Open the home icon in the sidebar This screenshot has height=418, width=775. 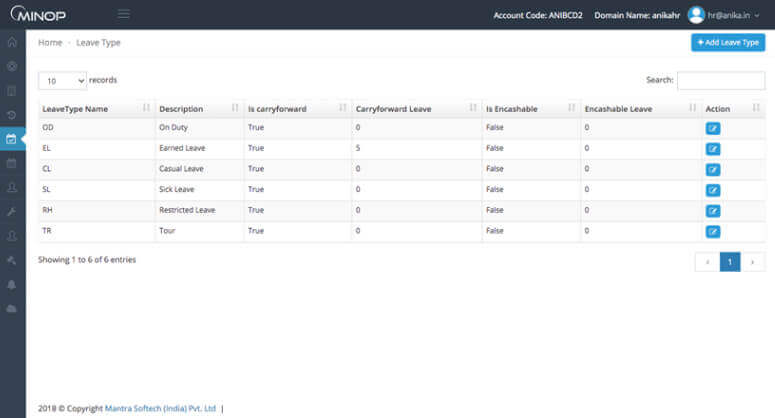point(12,42)
